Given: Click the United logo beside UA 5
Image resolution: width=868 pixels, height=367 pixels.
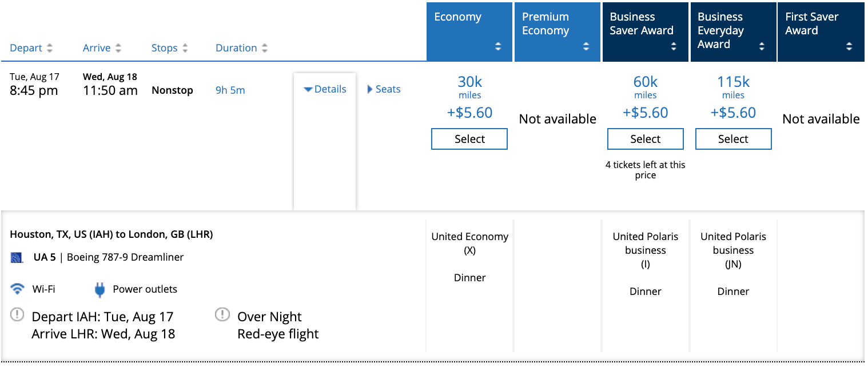Looking at the screenshot, I should pos(15,257).
